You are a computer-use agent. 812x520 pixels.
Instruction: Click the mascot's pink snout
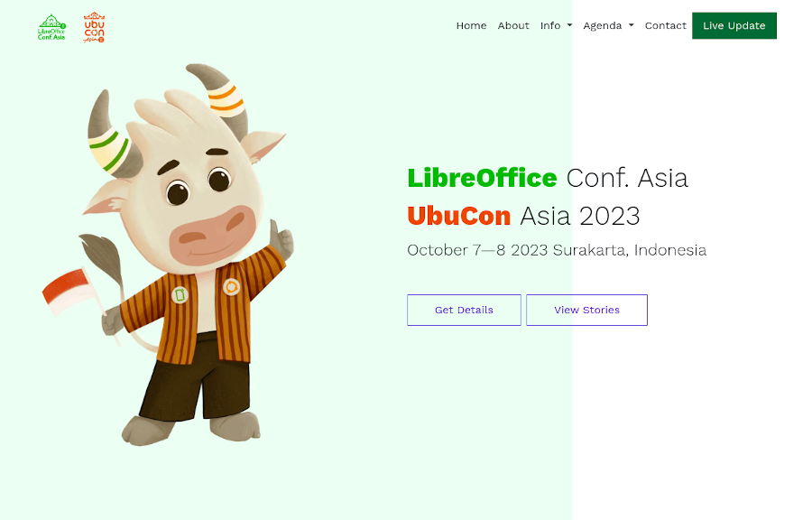click(x=212, y=235)
